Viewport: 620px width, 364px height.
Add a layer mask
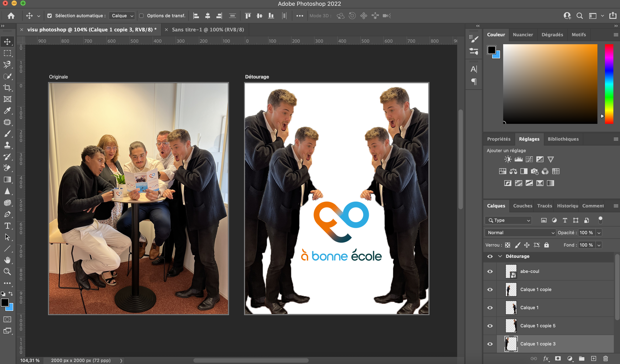558,358
